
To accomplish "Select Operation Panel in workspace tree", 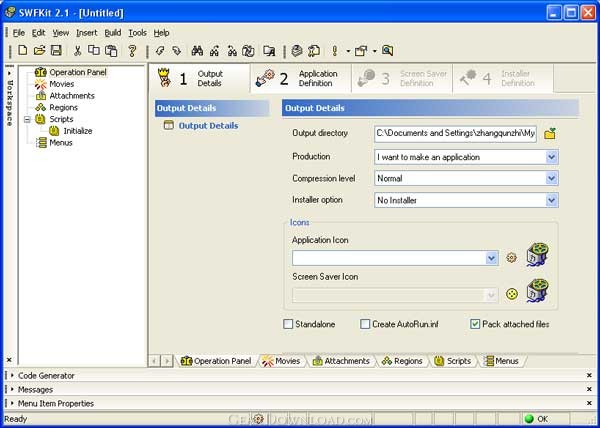I will (78, 72).
